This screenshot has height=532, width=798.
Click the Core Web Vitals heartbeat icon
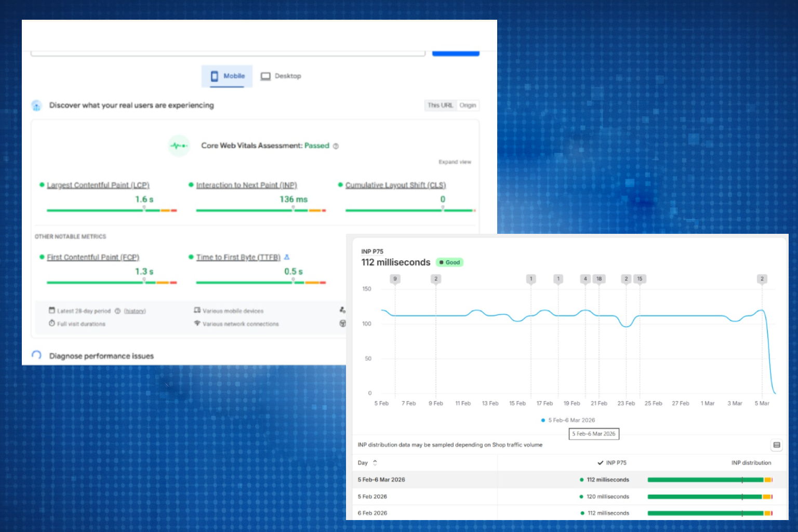[179, 146]
